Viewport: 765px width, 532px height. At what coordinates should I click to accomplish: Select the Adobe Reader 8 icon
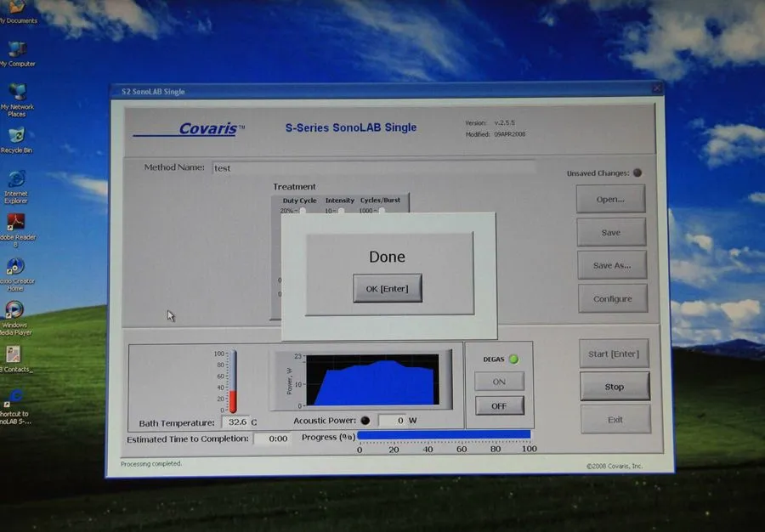pyautogui.click(x=17, y=230)
